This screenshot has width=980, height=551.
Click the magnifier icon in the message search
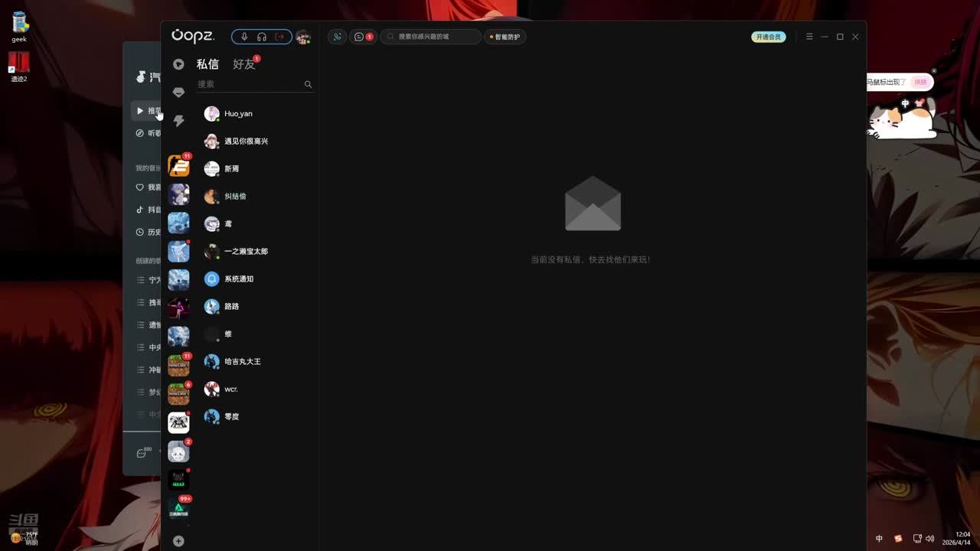pyautogui.click(x=308, y=84)
